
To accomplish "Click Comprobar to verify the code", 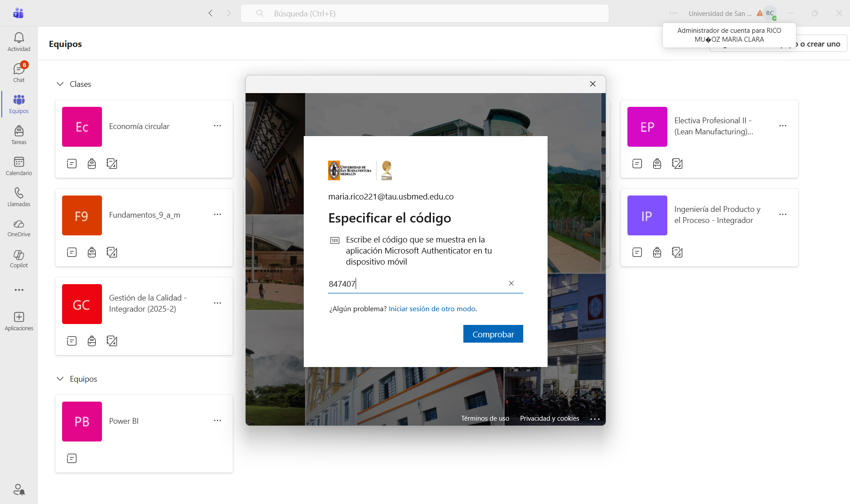I will (493, 334).
